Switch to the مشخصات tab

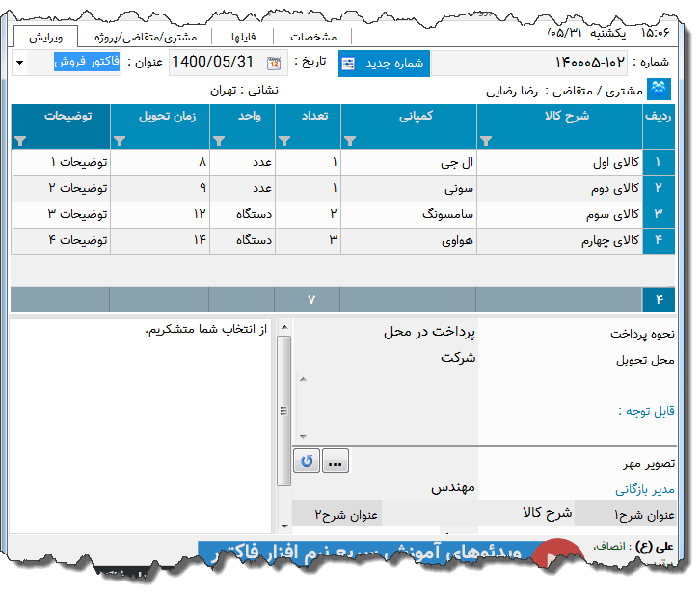click(313, 37)
